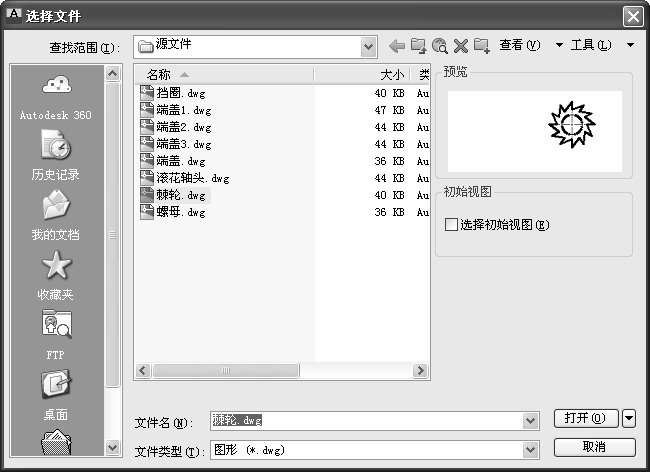Click the up one level folder icon
Screen dimensions: 650x472
(x=418, y=46)
